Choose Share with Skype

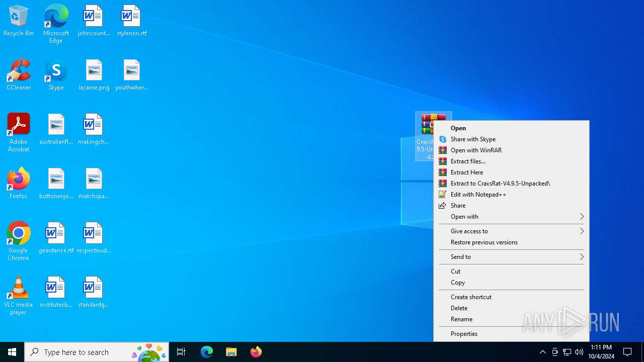(511, 139)
